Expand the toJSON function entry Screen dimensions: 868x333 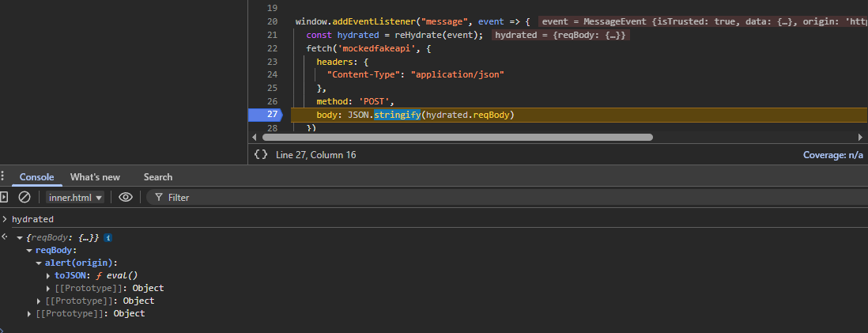(x=49, y=275)
